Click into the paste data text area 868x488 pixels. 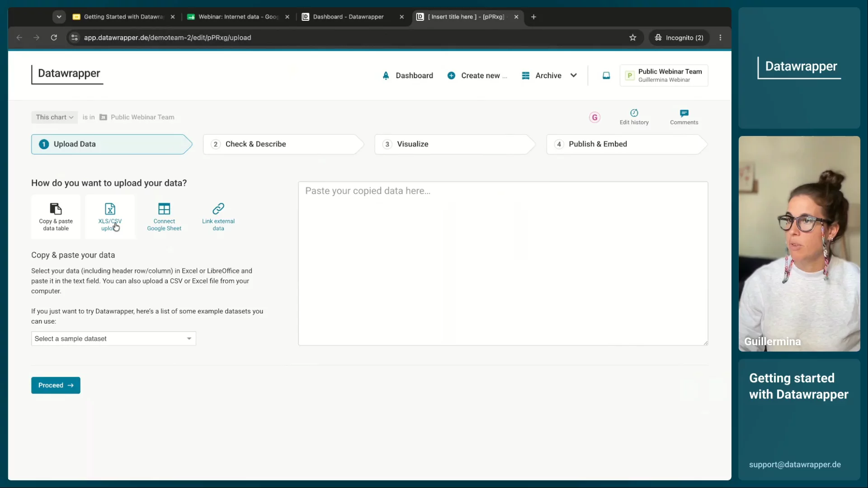click(503, 263)
